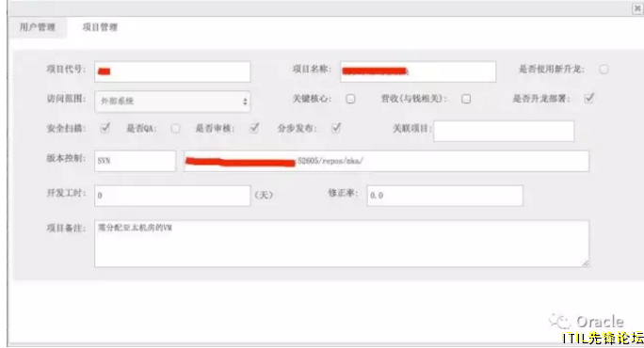Click the 关联项目 input field
This screenshot has height=348, width=644.
pos(504,131)
